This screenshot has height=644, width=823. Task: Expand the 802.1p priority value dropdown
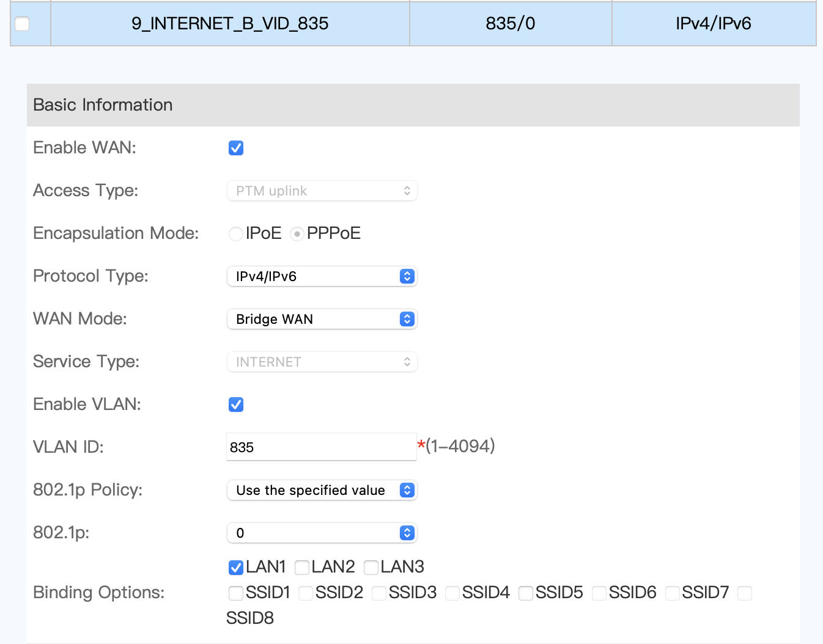click(x=322, y=533)
